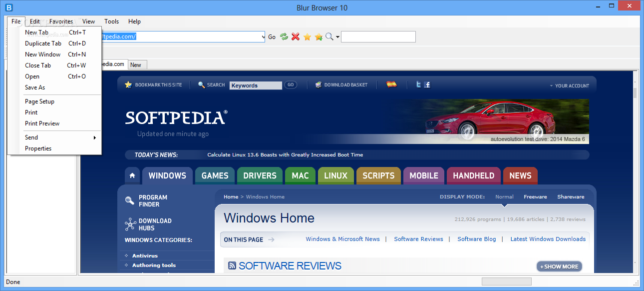Open the LINUX category tab
644x291 pixels.
click(x=335, y=175)
